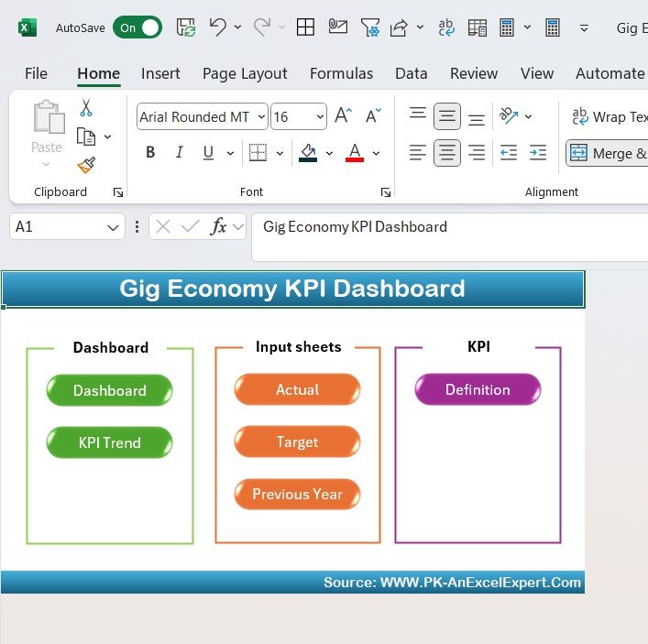Open the font size dropdown
The image size is (648, 644).
320,116
